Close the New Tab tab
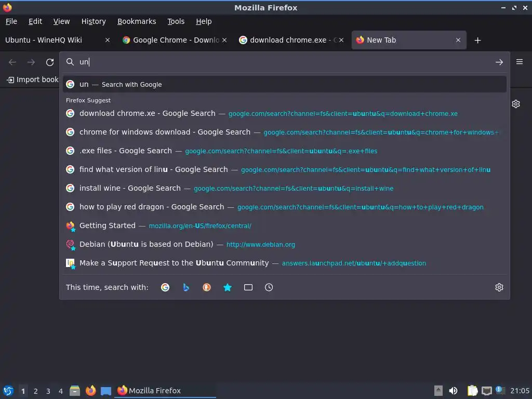Screen dimensions: 532x399 [x=458, y=40]
